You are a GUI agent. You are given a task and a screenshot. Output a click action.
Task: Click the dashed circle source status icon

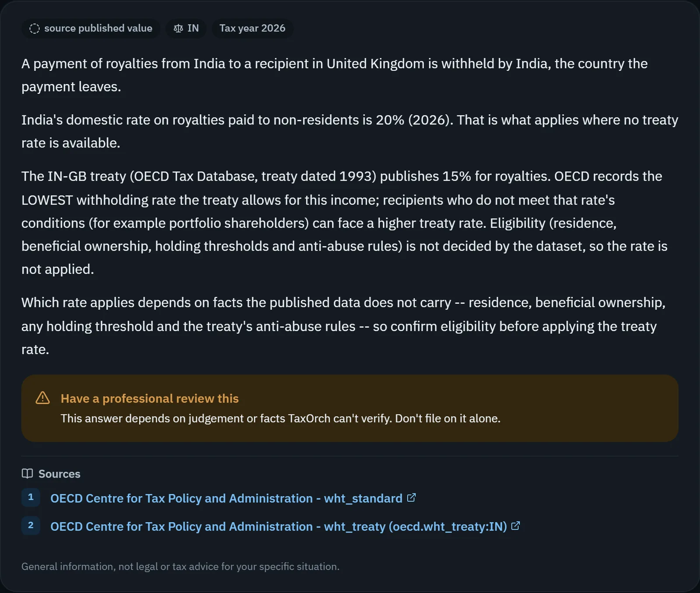coord(34,28)
